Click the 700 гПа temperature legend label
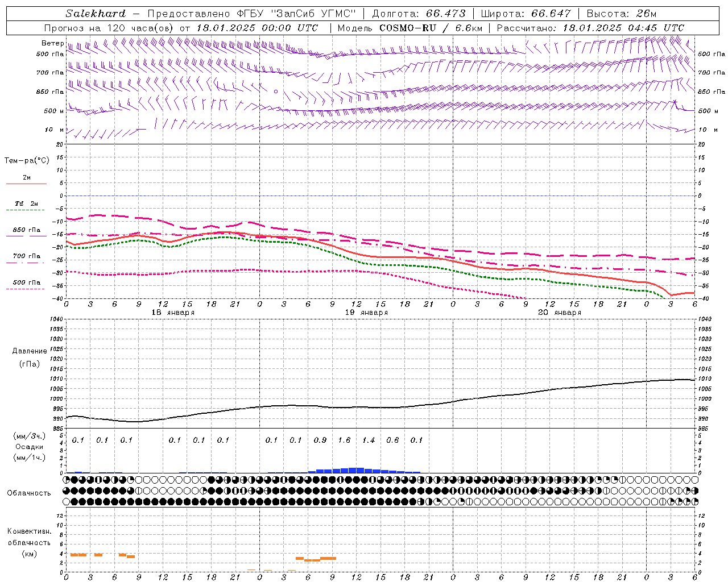The image size is (728, 582). point(26,256)
